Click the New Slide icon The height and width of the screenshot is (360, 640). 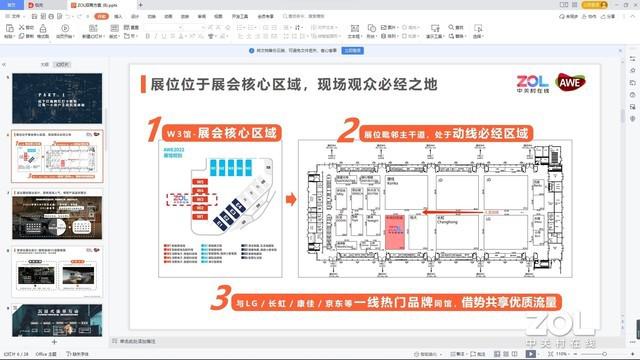click(93, 28)
